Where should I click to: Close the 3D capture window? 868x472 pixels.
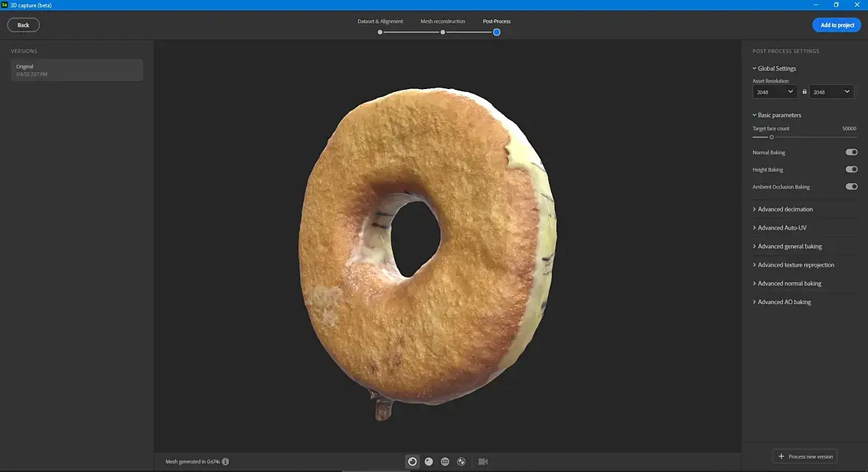point(857,5)
